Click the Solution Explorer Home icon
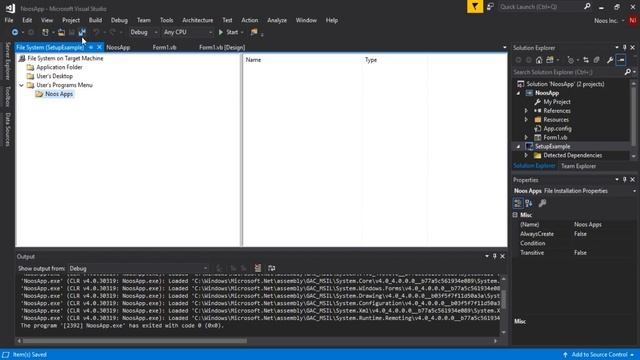 coord(539,60)
